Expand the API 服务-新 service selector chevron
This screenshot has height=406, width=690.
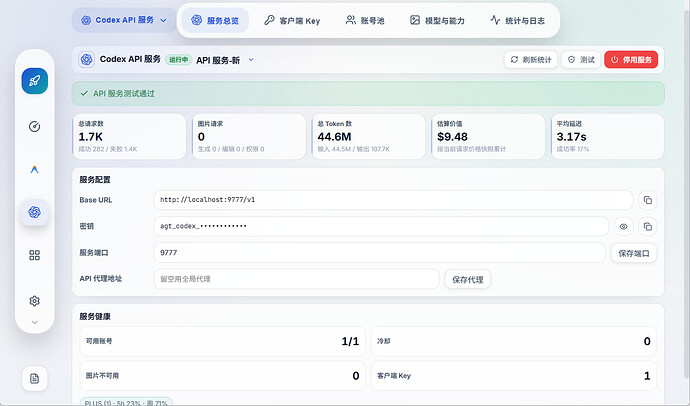(251, 60)
